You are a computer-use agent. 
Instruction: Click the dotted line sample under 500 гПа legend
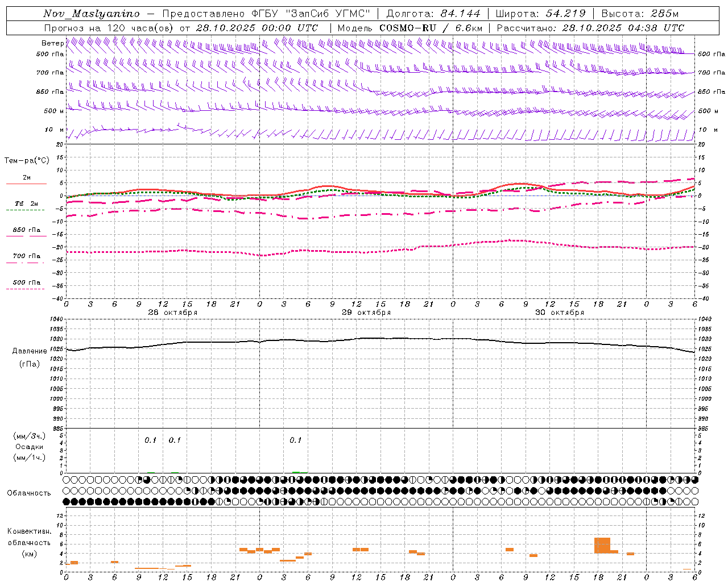point(25,289)
